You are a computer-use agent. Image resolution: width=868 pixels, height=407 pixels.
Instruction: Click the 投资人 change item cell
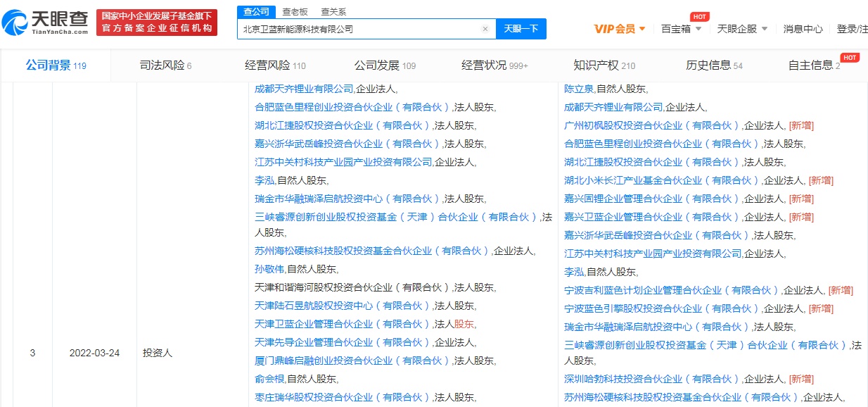(158, 353)
